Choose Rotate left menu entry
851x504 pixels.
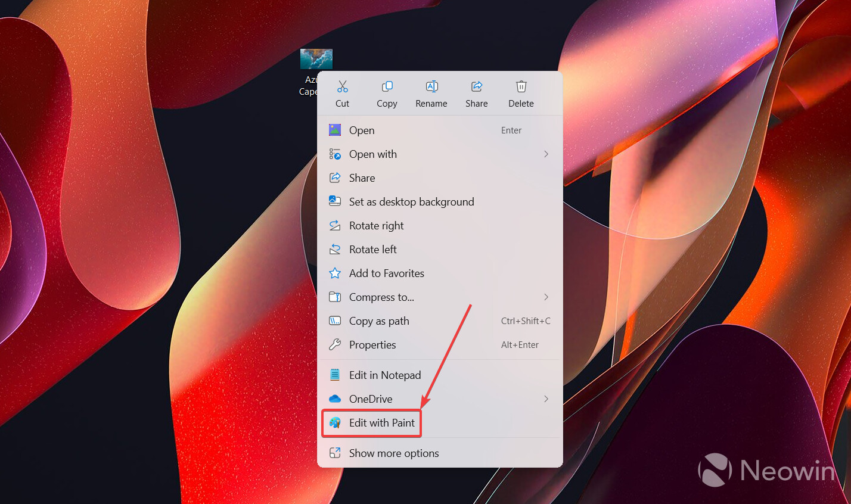coord(440,250)
